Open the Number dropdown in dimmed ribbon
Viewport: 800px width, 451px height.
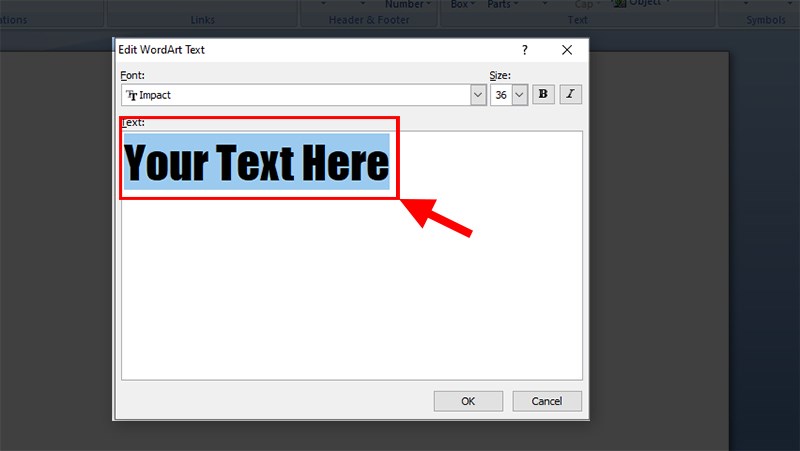[408, 4]
